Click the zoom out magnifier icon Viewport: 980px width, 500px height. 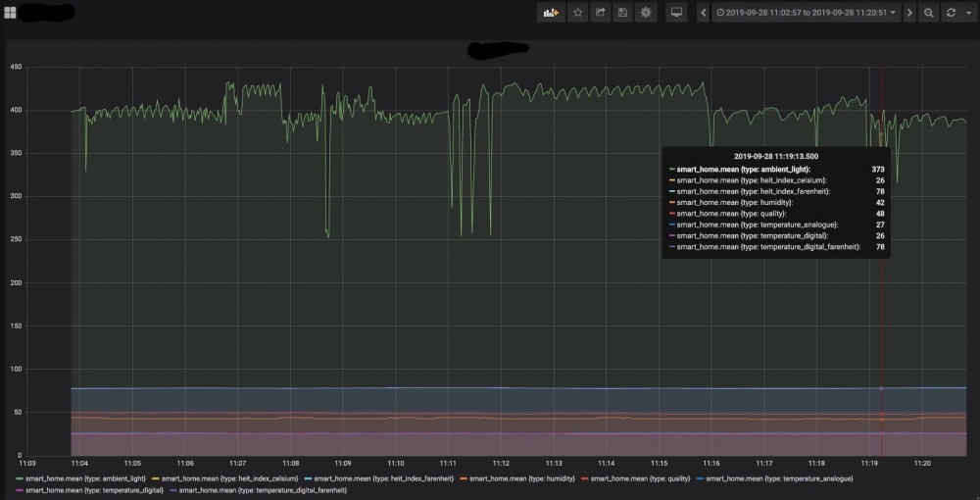929,13
